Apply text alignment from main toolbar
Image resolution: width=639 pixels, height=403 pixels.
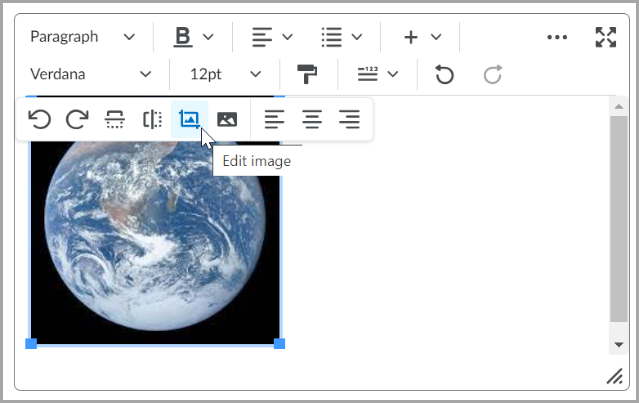262,37
